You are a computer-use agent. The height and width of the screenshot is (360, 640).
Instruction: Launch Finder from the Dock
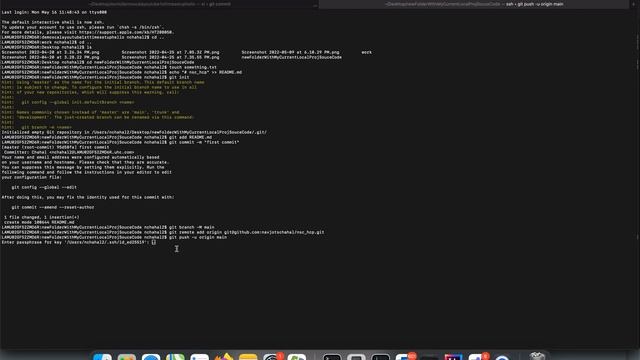coord(102,358)
